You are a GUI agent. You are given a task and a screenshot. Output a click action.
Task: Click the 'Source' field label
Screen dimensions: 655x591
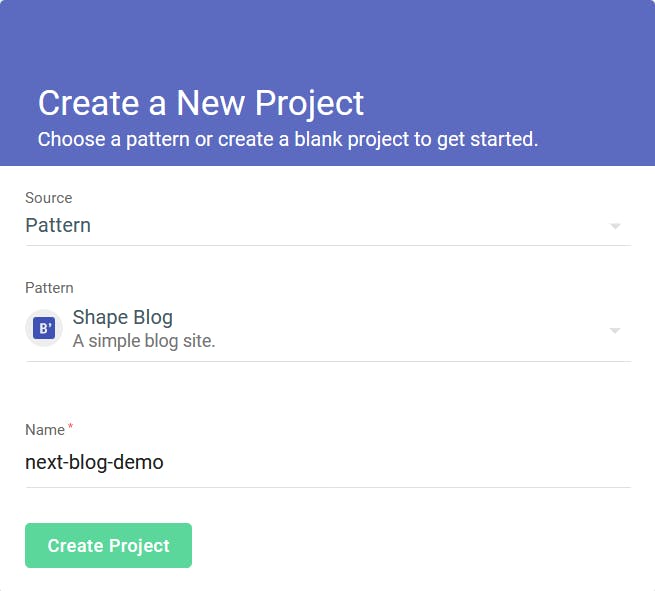point(48,198)
